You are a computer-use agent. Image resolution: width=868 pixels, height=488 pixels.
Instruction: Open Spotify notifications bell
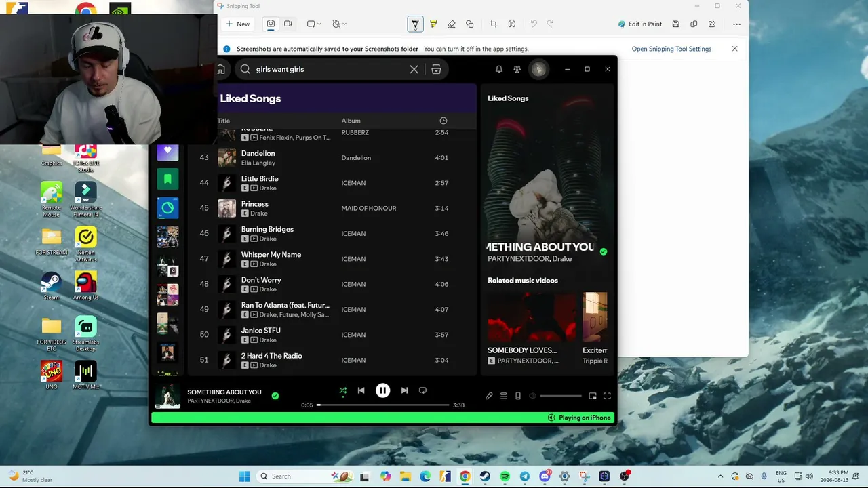pos(499,69)
